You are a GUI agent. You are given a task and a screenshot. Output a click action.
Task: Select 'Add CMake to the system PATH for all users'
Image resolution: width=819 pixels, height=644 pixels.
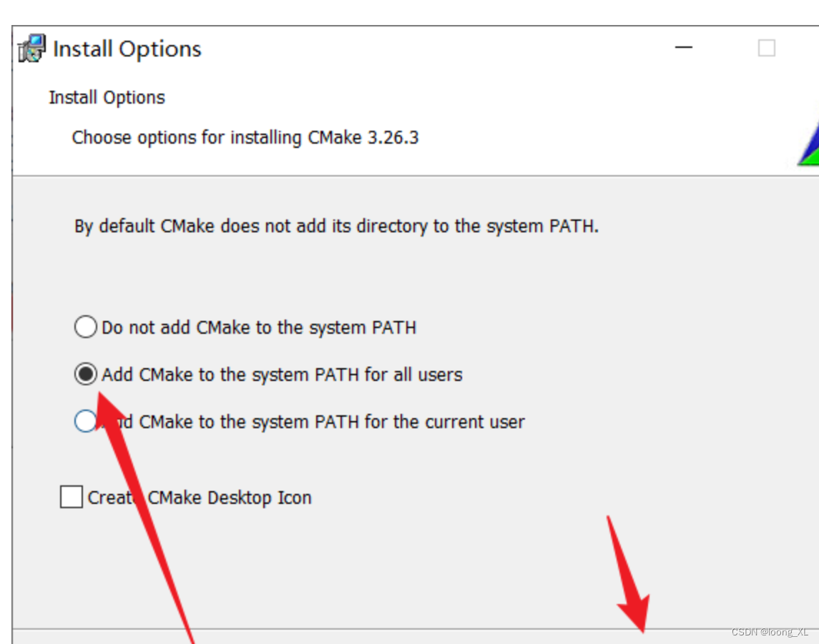click(85, 374)
